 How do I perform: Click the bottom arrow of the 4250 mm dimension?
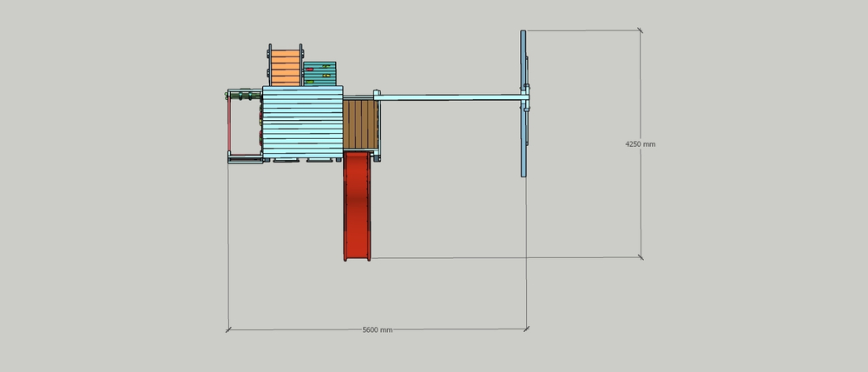coord(641,256)
